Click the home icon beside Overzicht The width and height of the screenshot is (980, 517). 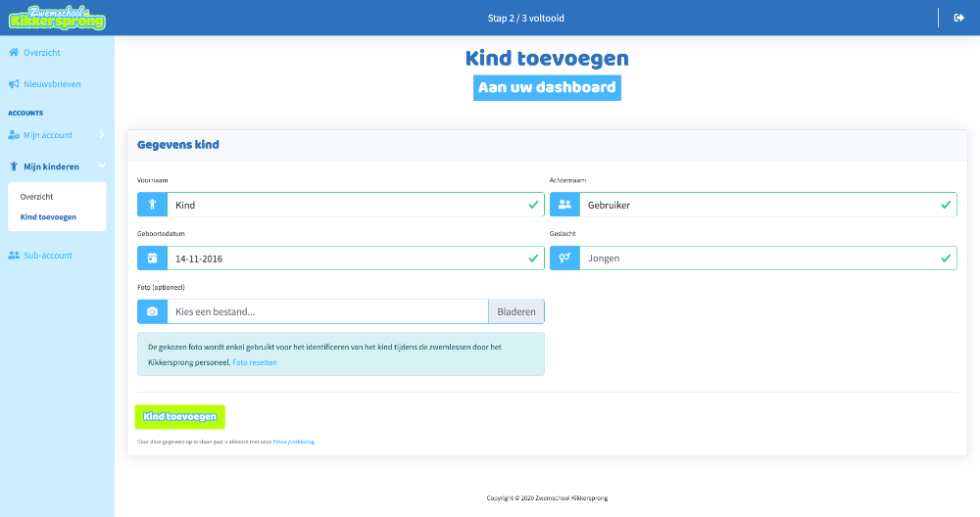pos(14,53)
